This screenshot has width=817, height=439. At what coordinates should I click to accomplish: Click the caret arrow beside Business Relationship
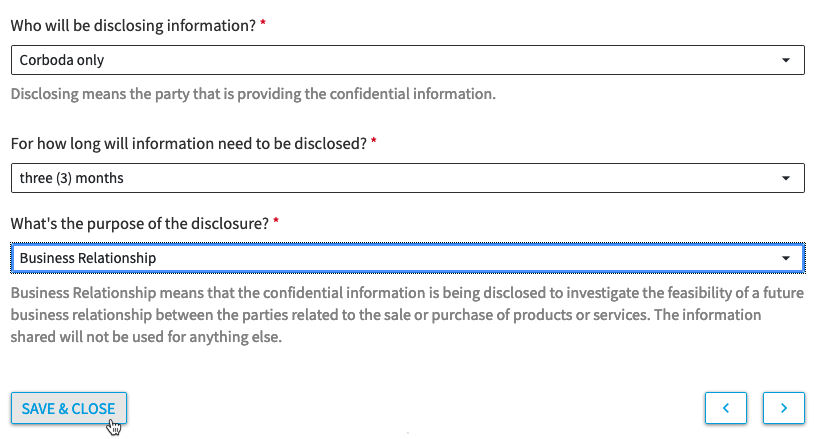(x=786, y=258)
